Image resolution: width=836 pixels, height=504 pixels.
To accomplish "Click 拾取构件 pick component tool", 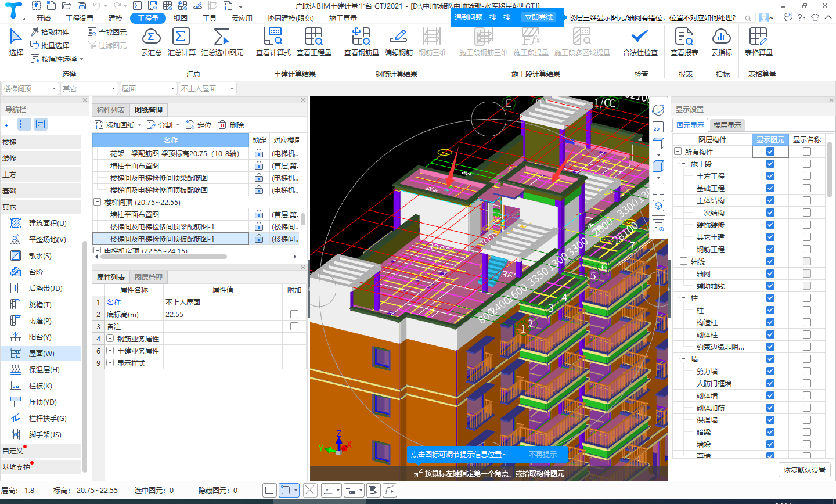I will click(50, 32).
